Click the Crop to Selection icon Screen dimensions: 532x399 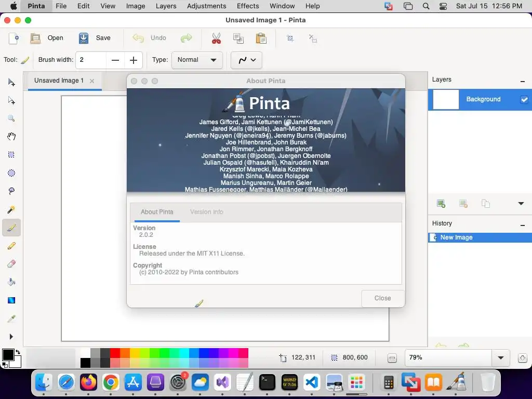[290, 38]
